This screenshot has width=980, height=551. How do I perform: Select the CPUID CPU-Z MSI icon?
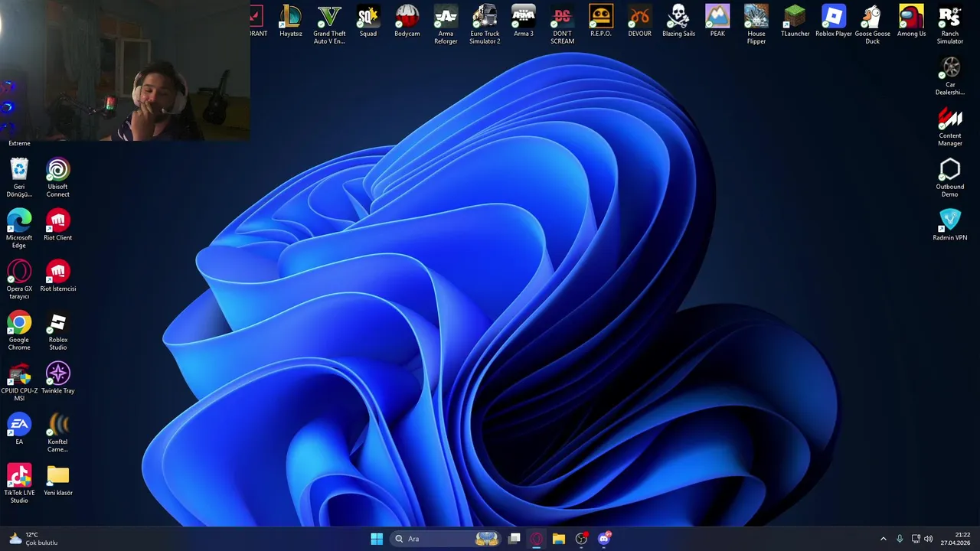(x=19, y=382)
